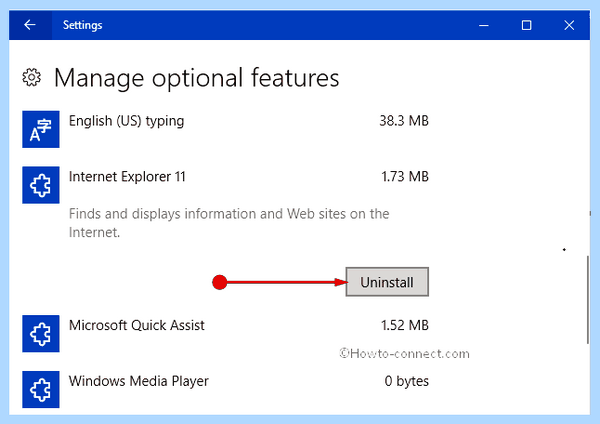Click the Windows Media Player puzzle icon
The image size is (600, 424).
(41, 390)
